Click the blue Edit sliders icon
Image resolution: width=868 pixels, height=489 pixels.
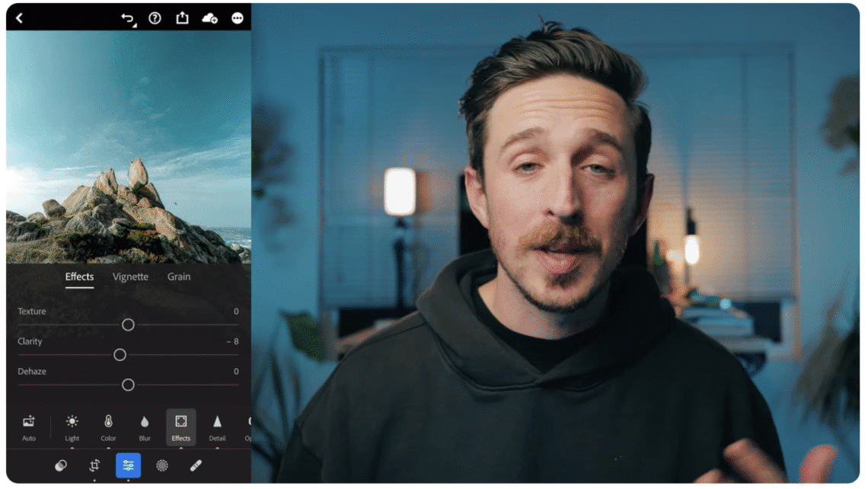[128, 465]
